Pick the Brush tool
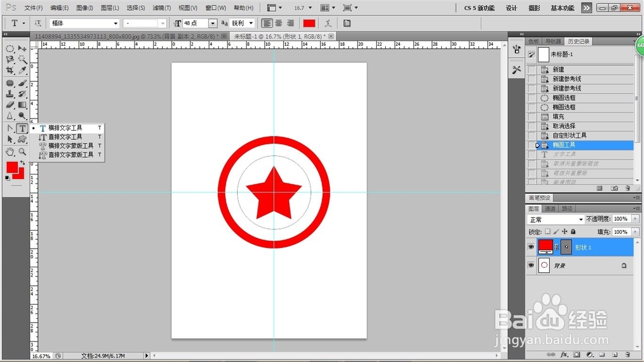This screenshot has height=362, width=644. 22,83
